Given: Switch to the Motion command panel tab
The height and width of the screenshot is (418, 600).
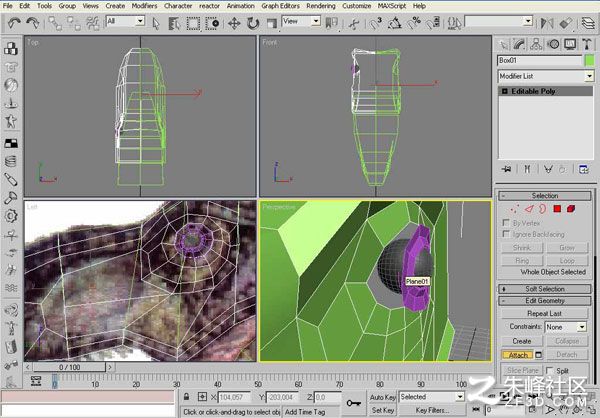Looking at the screenshot, I should coord(553,44).
